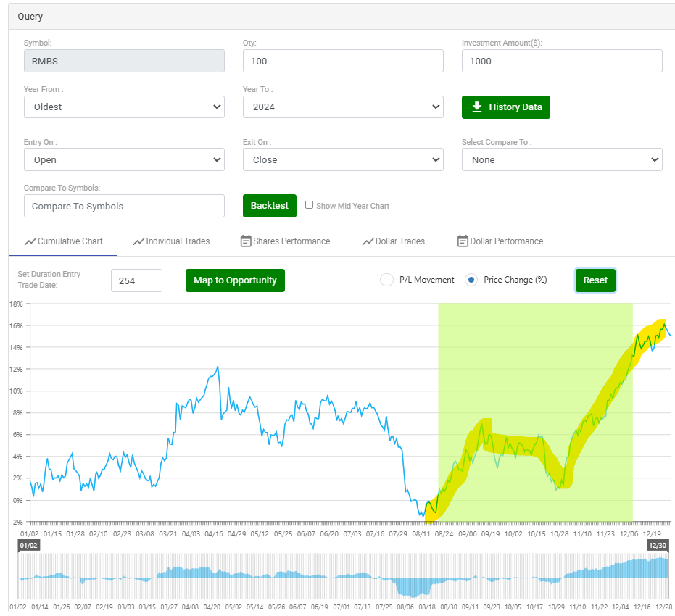Select the Price Change (%) radio button
The height and width of the screenshot is (616, 675).
[471, 280]
